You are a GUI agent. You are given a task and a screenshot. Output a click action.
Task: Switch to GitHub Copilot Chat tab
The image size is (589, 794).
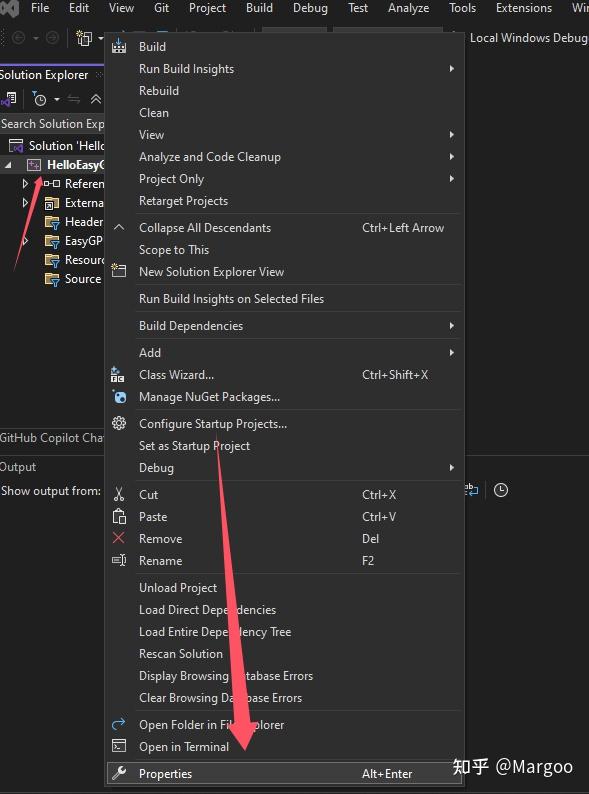click(52, 438)
